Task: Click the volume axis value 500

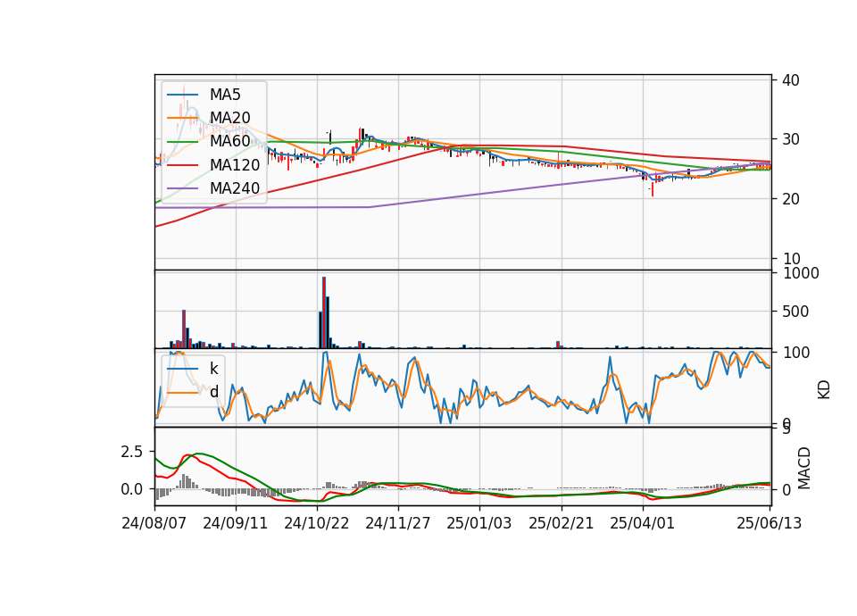Action: 795,312
